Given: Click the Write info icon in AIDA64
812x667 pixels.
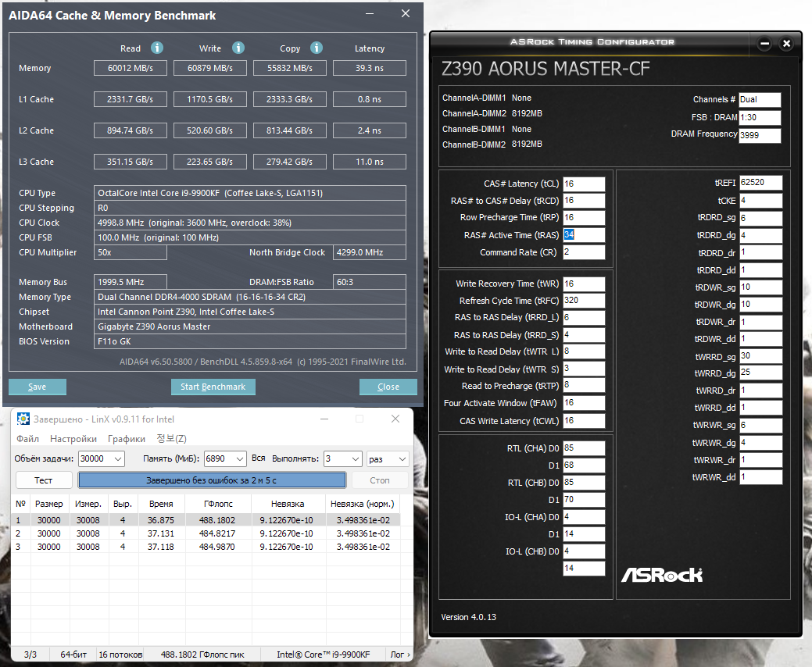Looking at the screenshot, I should (238, 48).
